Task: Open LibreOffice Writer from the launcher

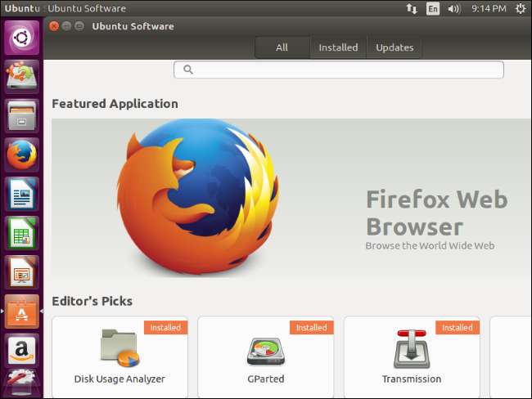Action: 21,194
